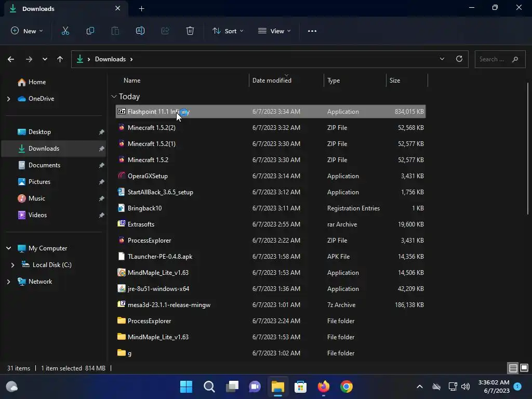
Task: Open Desktop in navigation pane
Action: (x=39, y=132)
